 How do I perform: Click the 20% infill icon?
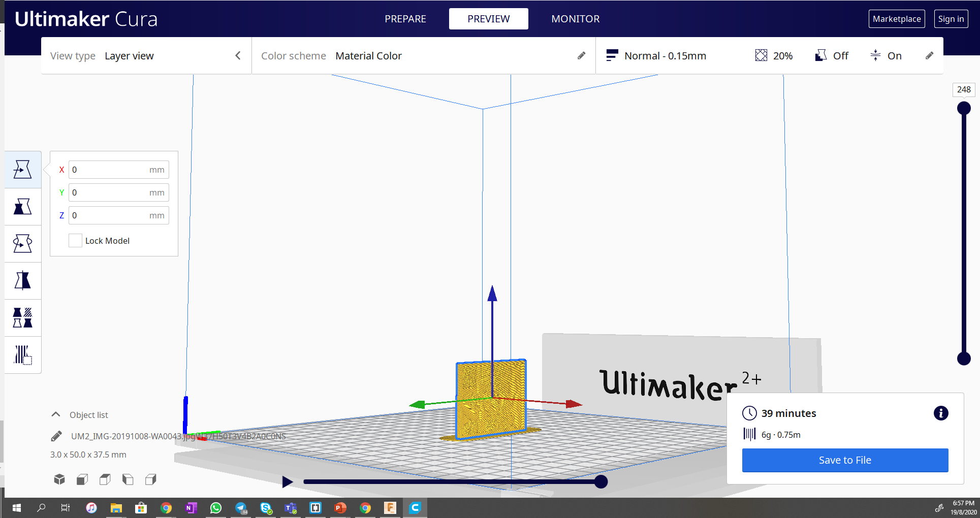tap(761, 55)
